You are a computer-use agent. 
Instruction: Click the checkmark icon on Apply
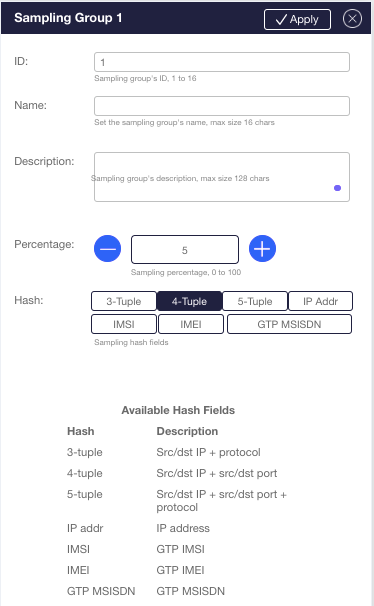click(x=281, y=19)
